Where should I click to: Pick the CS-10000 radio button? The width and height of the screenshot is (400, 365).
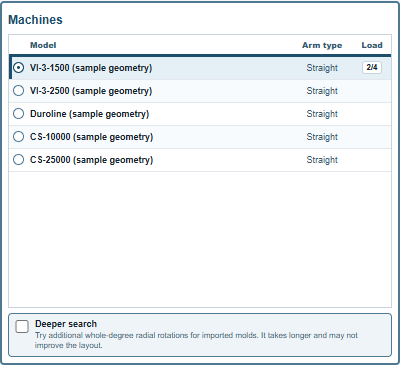(x=18, y=137)
